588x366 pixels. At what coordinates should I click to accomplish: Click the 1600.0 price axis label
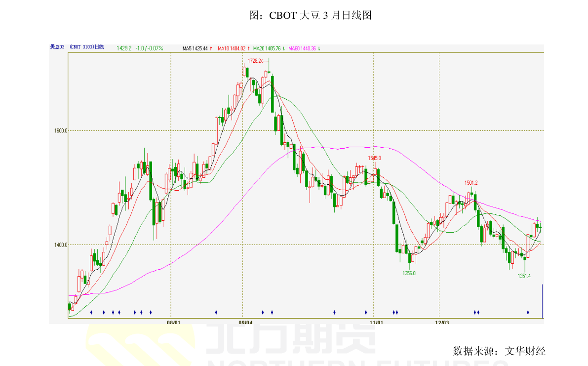point(60,131)
